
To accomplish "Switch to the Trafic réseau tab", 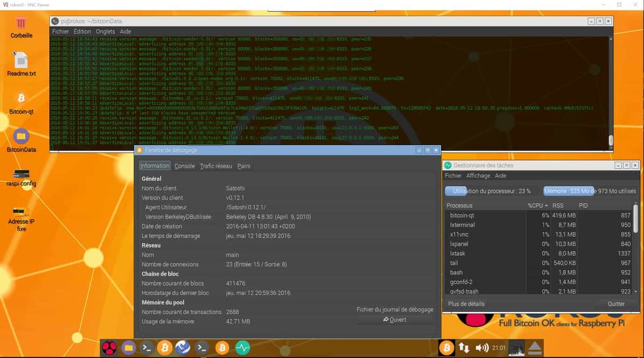I will (x=216, y=166).
